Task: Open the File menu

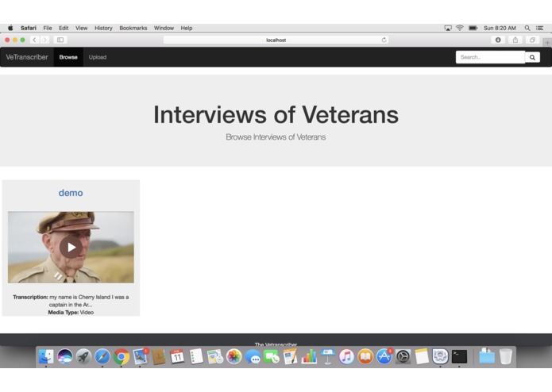Action: click(x=48, y=28)
